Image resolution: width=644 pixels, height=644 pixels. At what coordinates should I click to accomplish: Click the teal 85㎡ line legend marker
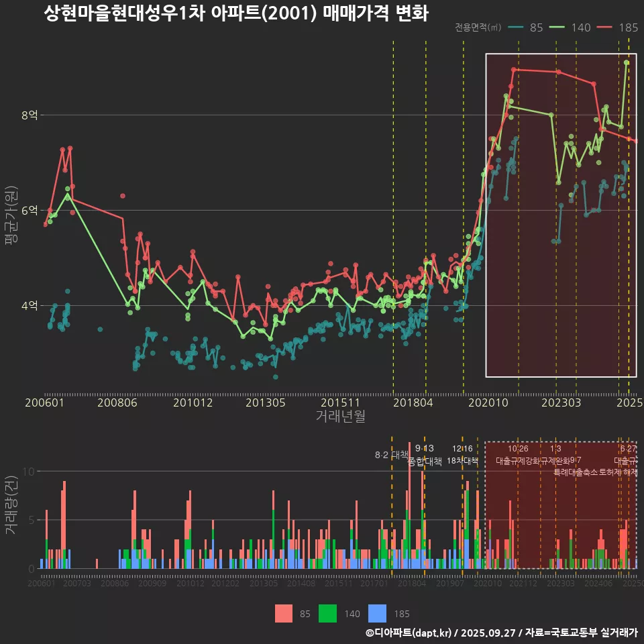pyautogui.click(x=515, y=28)
